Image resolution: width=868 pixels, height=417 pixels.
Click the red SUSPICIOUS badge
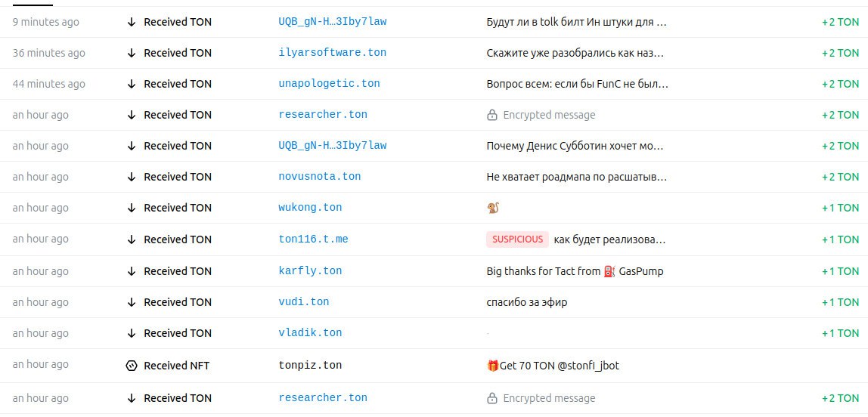517,239
